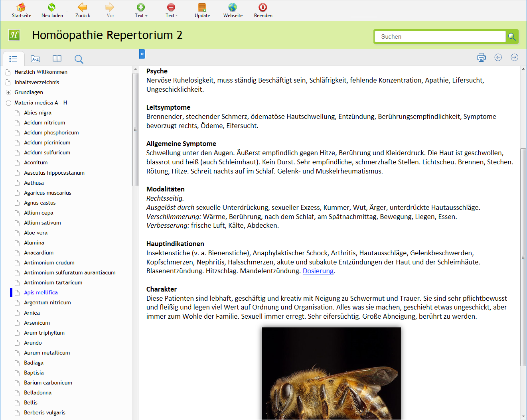527x420 pixels.
Task: Click the Update toolbar icon
Action: (202, 8)
